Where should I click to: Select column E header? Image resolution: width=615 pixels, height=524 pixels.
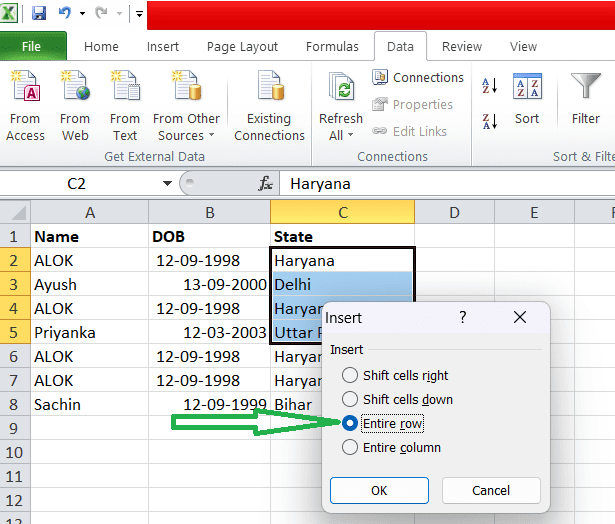point(534,212)
